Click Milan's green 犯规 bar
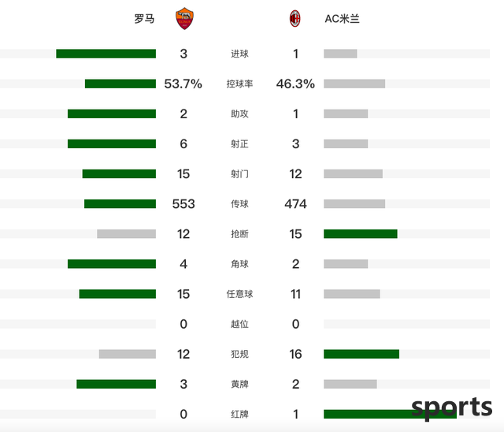 (x=361, y=354)
